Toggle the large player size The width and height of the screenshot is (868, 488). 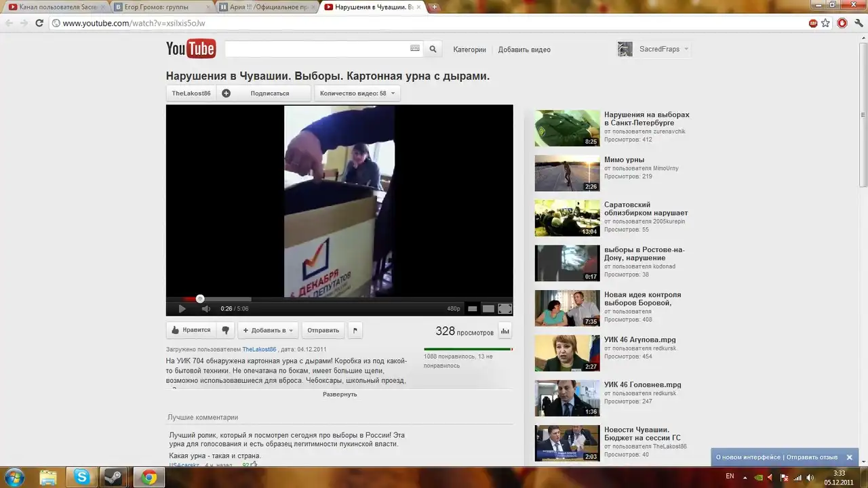click(x=488, y=309)
